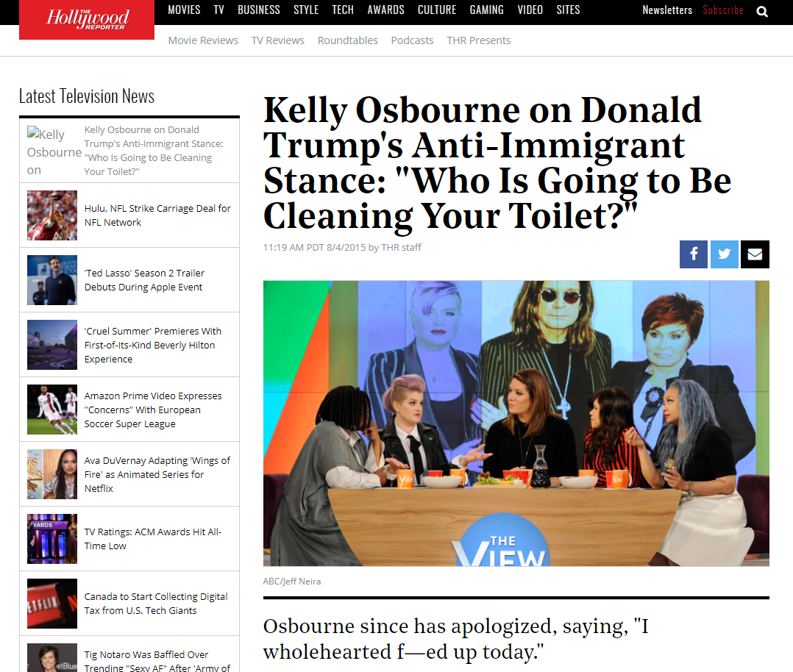Share article on Facebook
Image resolution: width=793 pixels, height=672 pixels.
pos(694,254)
